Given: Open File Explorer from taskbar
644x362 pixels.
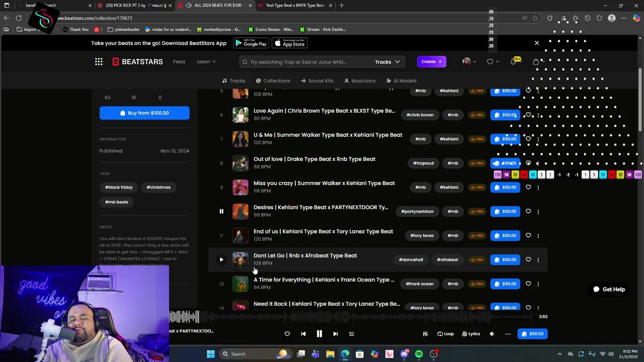Looking at the screenshot, I should point(330,354).
